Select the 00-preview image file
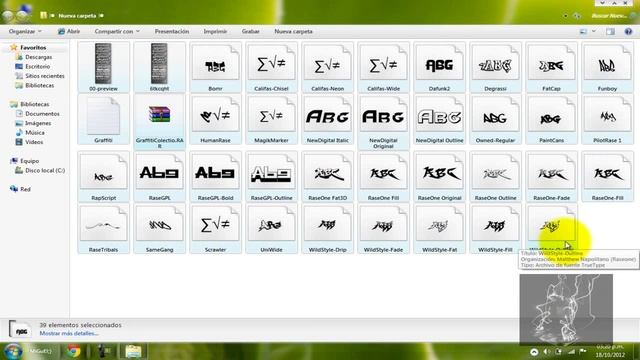 coord(103,67)
